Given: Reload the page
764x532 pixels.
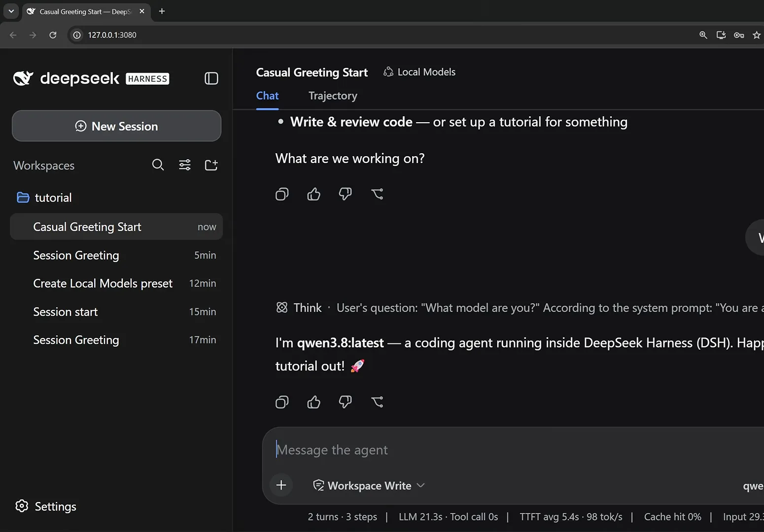Looking at the screenshot, I should click(53, 35).
